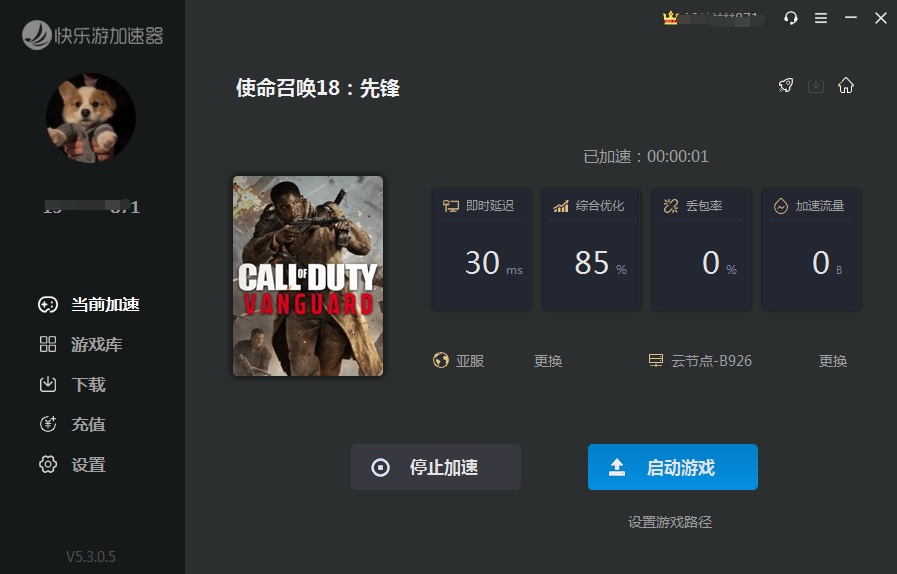Open 当前加速 sidebar item
Image resolution: width=897 pixels, height=574 pixels.
pyautogui.click(x=89, y=304)
